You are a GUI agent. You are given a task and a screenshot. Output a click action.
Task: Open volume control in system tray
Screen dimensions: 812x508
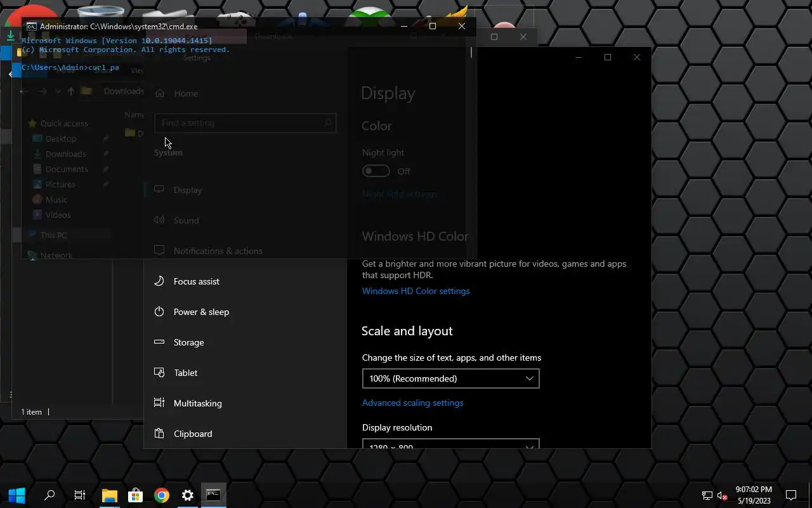(x=723, y=495)
